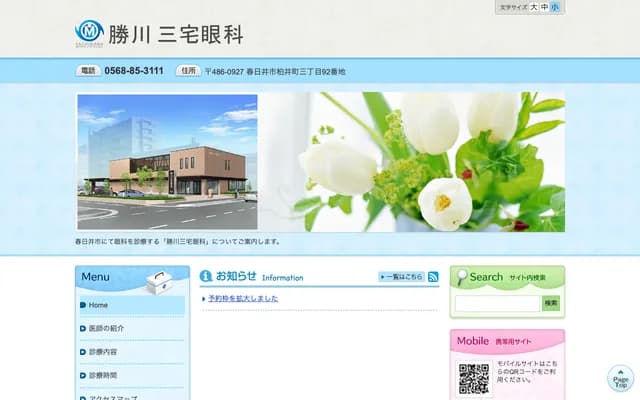Focus the site search text field
The width and height of the screenshot is (640, 400).
[x=498, y=304]
